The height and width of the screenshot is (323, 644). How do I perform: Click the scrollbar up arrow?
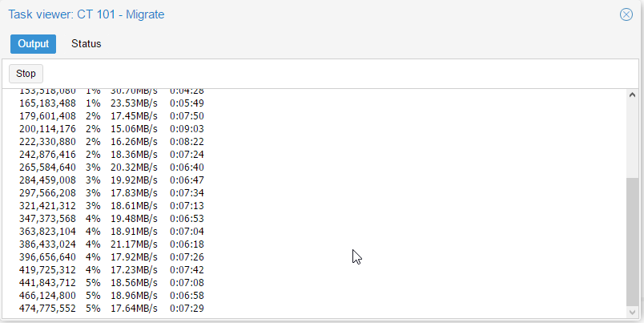[633, 95]
